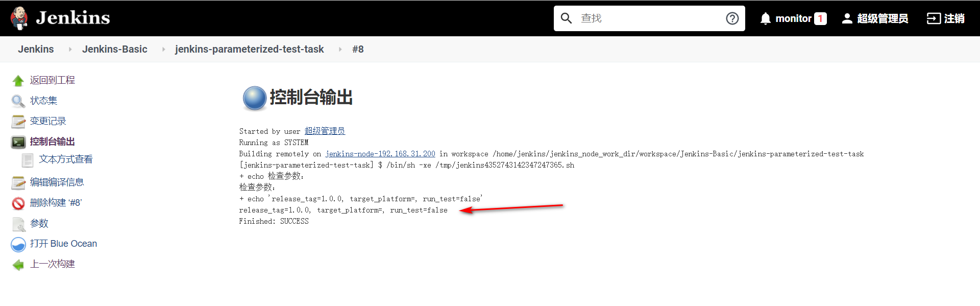The height and width of the screenshot is (306, 980).
Task: Focus the 查找 search input field
Action: click(649, 18)
